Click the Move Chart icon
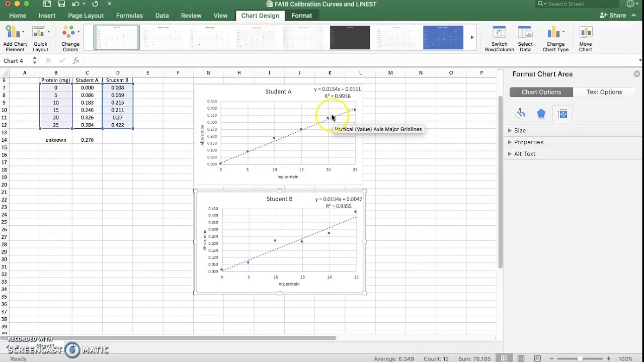 click(586, 33)
